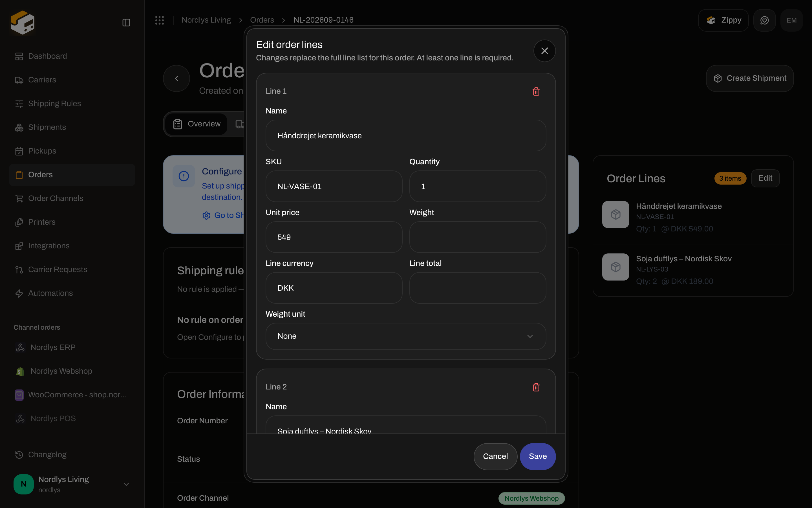This screenshot has width=812, height=508.
Task: Click the empty Line total field
Action: 477,288
